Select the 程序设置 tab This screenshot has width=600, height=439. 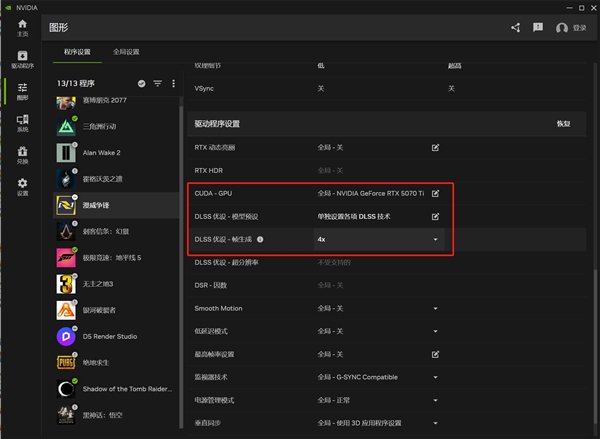pyautogui.click(x=76, y=51)
